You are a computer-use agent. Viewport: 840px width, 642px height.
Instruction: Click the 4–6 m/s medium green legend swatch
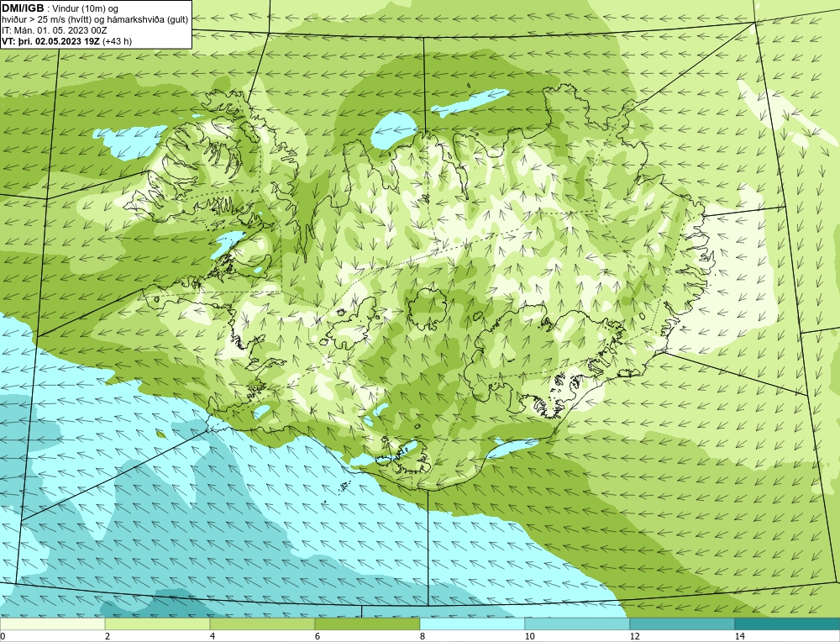pos(262,624)
